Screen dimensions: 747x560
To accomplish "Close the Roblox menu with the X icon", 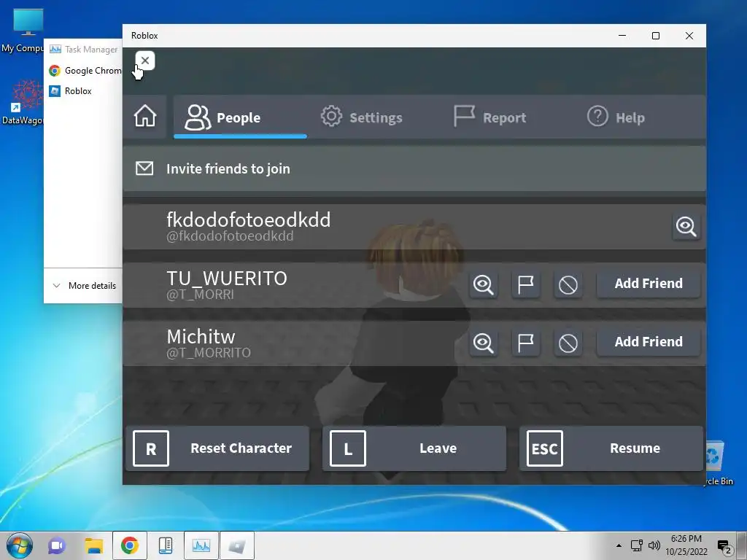I will [145, 61].
